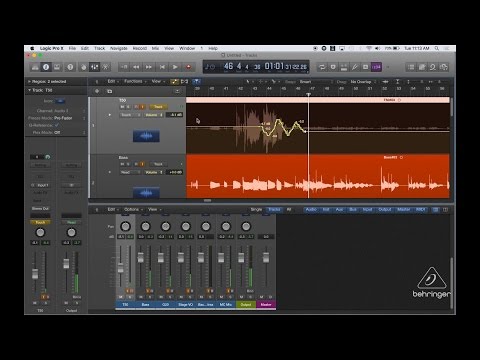The image size is (480, 360).
Task: Open the Help menu
Action: pos(213,48)
